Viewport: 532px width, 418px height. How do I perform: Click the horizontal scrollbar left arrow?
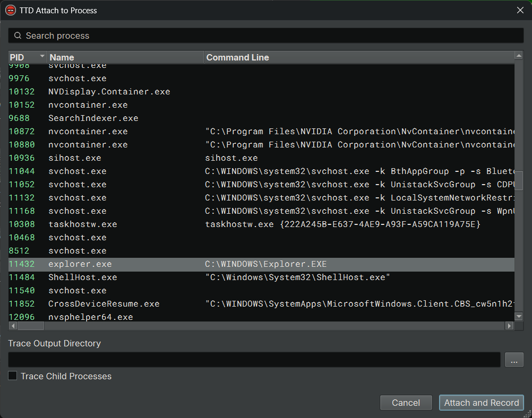point(13,326)
